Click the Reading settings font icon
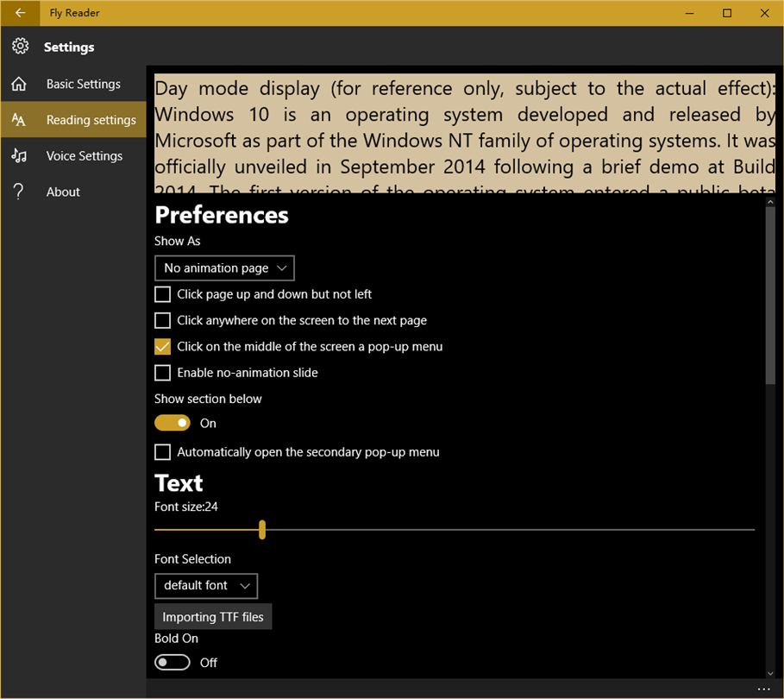This screenshot has width=784, height=699. coord(18,120)
